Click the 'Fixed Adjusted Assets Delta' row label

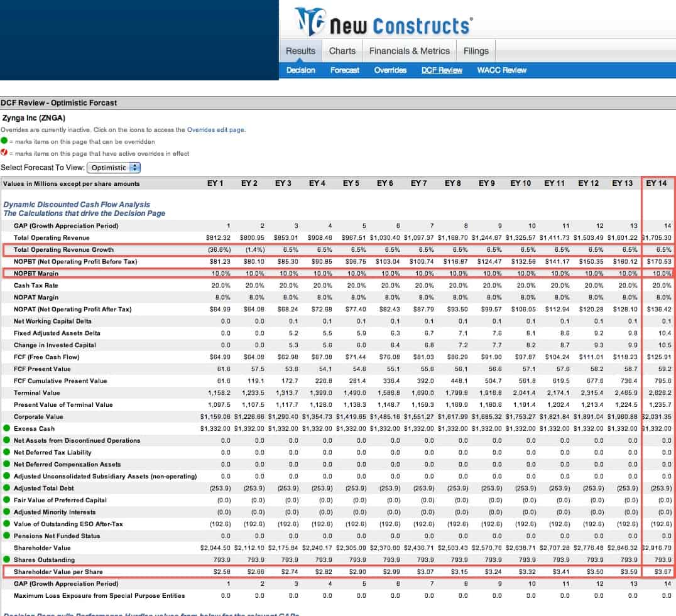click(x=57, y=333)
